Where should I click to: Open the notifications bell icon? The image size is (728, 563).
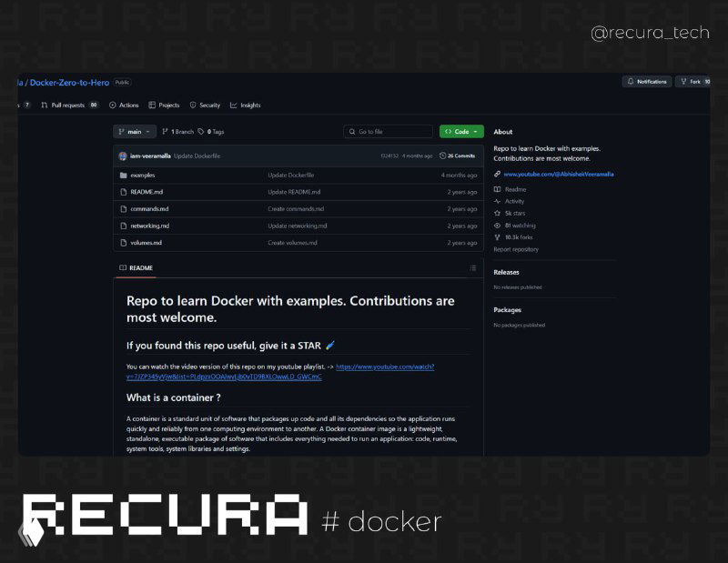point(629,82)
